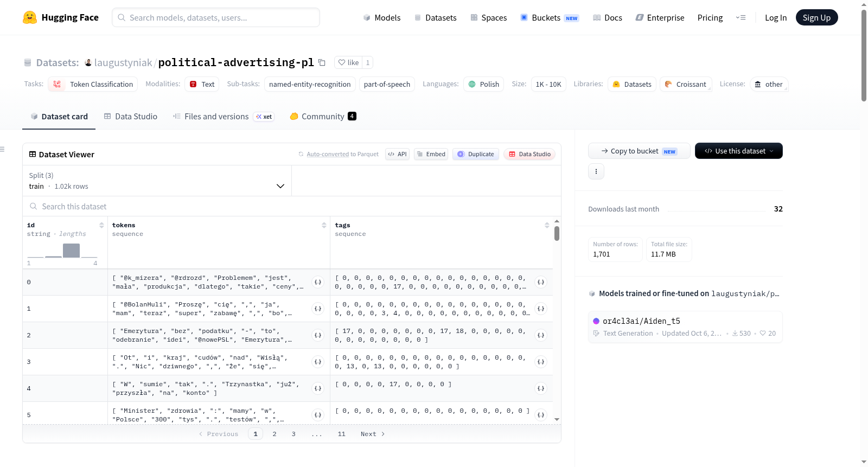Copy dataset name with the copy icon

[x=322, y=62]
